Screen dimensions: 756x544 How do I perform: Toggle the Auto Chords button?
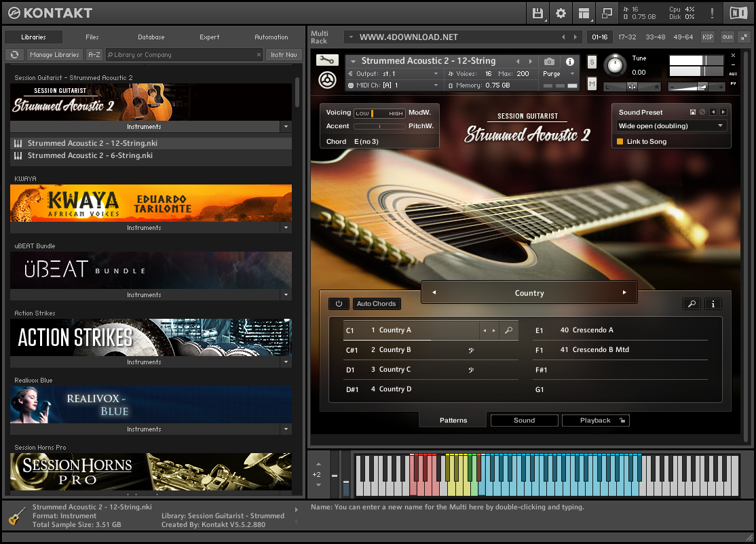[376, 304]
